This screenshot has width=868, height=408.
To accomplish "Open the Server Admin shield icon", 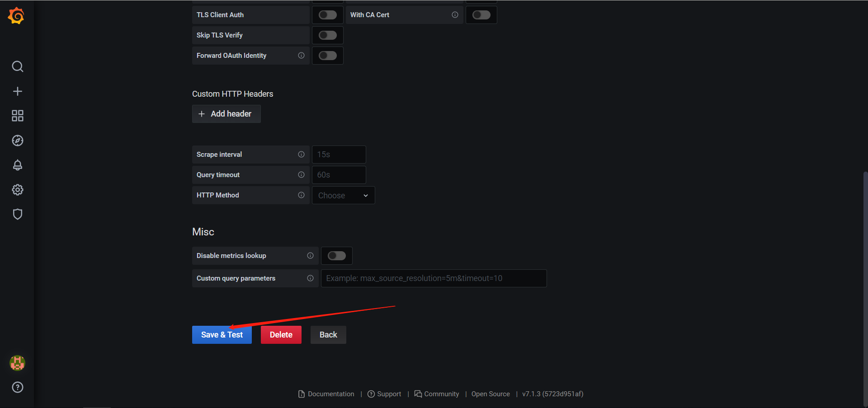I will point(18,214).
